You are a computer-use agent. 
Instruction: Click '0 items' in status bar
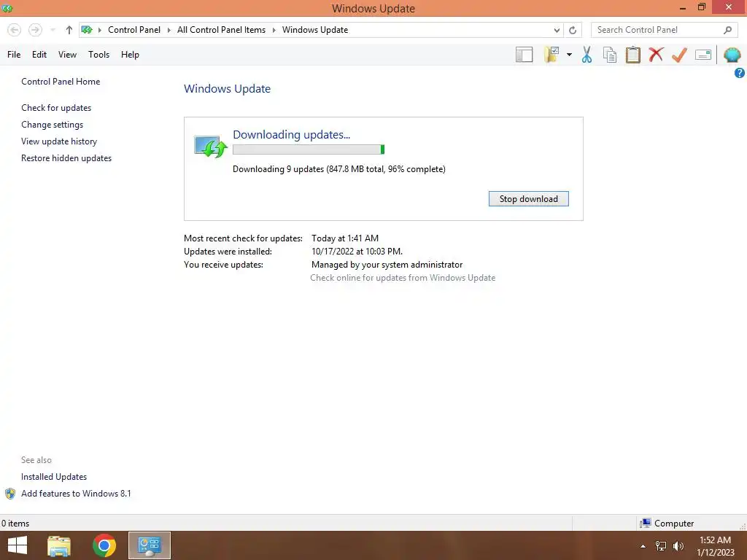click(15, 524)
